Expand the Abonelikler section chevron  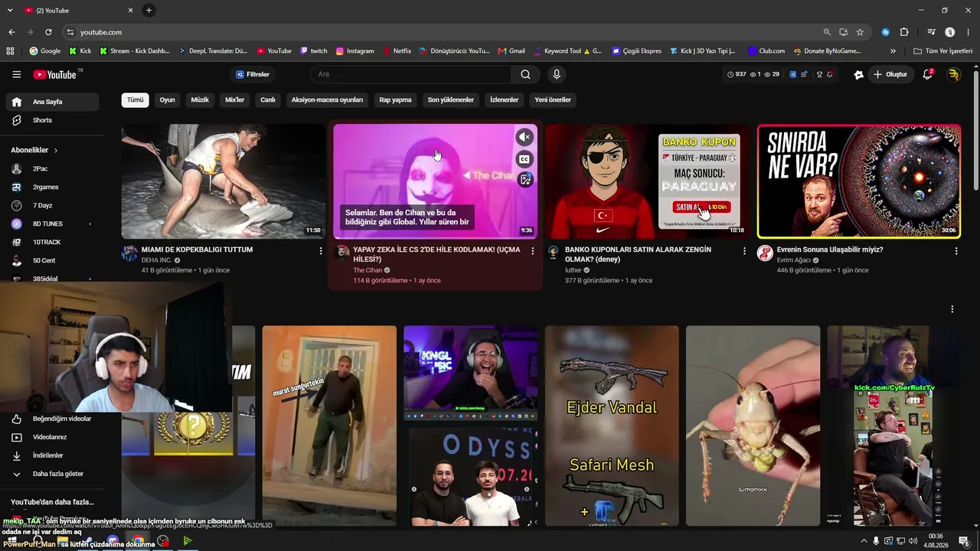pyautogui.click(x=56, y=150)
